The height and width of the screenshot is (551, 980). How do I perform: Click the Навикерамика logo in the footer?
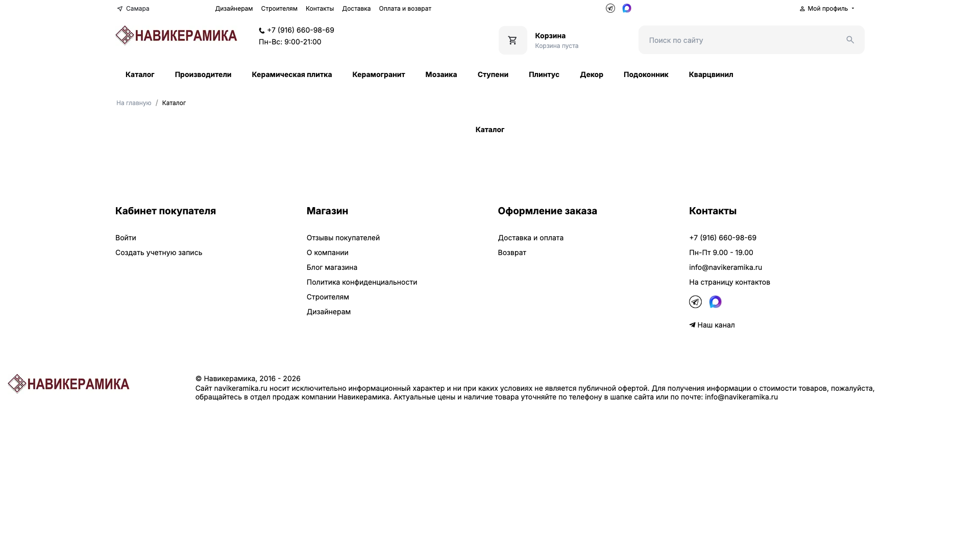(x=68, y=384)
